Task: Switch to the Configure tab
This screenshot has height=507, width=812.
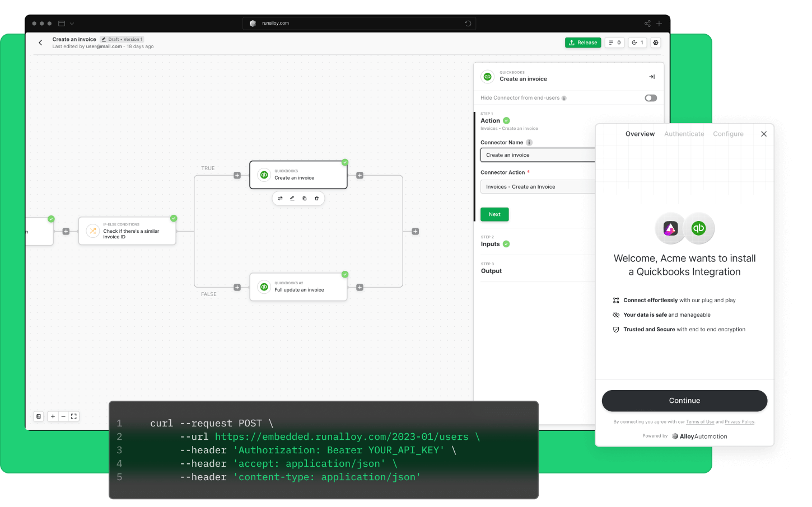Action: (729, 134)
